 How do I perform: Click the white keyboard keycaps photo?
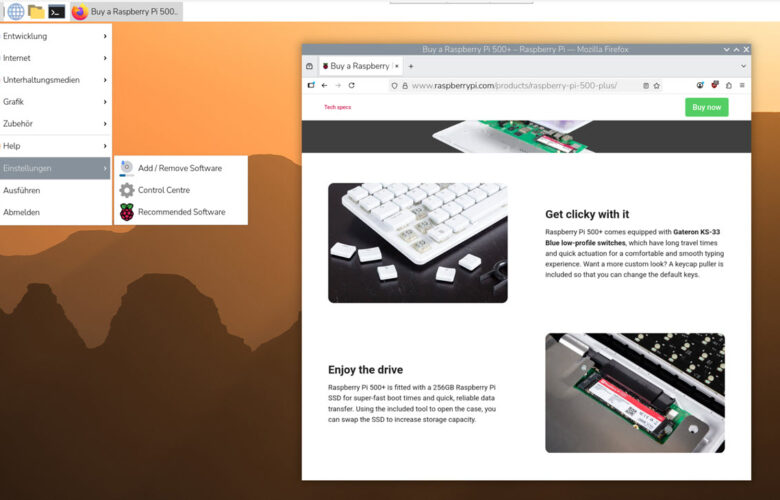(417, 242)
